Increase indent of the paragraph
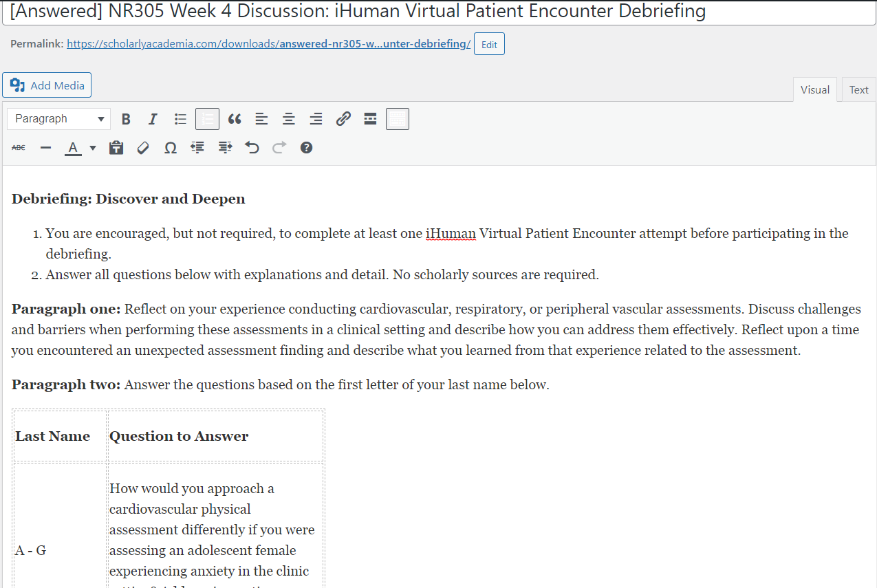This screenshot has width=877, height=588. pyautogui.click(x=225, y=148)
